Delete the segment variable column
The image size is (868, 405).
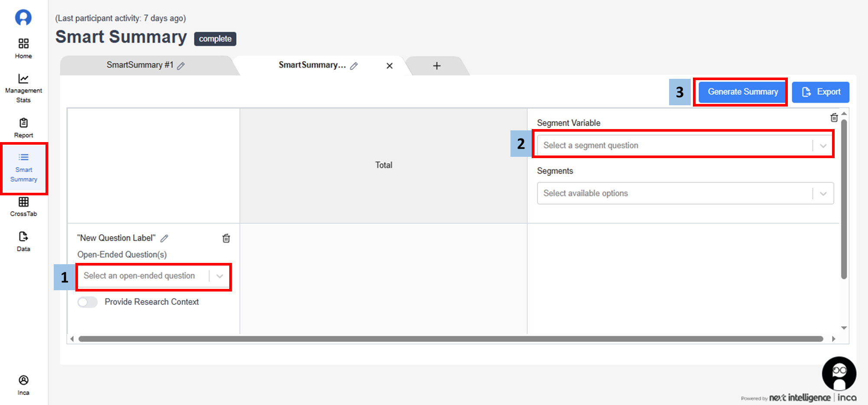coord(834,118)
